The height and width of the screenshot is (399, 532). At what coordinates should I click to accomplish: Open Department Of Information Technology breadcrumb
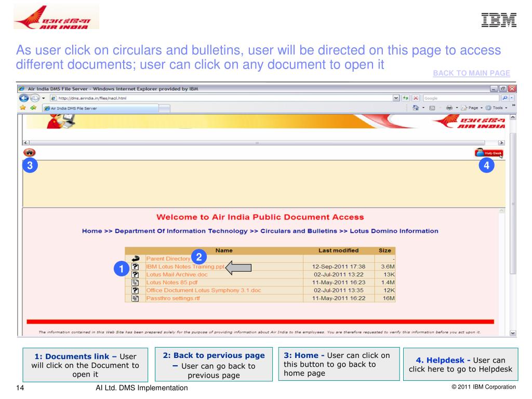tap(181, 231)
